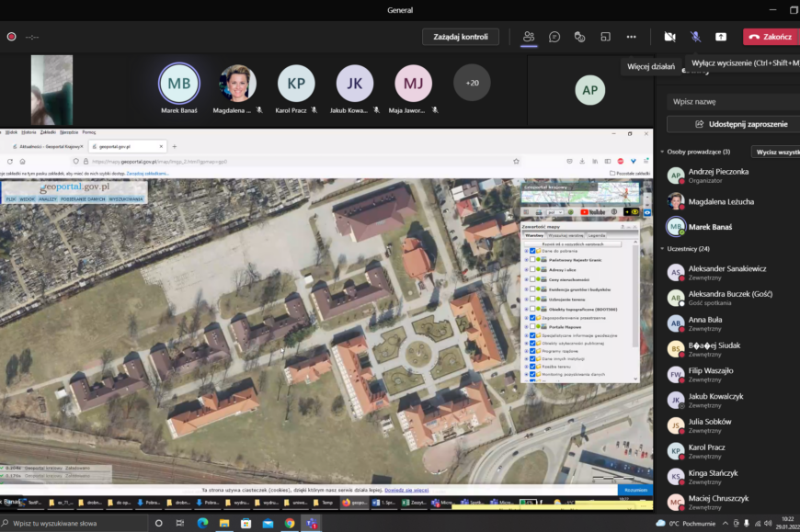Collapse the Uczestnicy (24) section

(662, 249)
